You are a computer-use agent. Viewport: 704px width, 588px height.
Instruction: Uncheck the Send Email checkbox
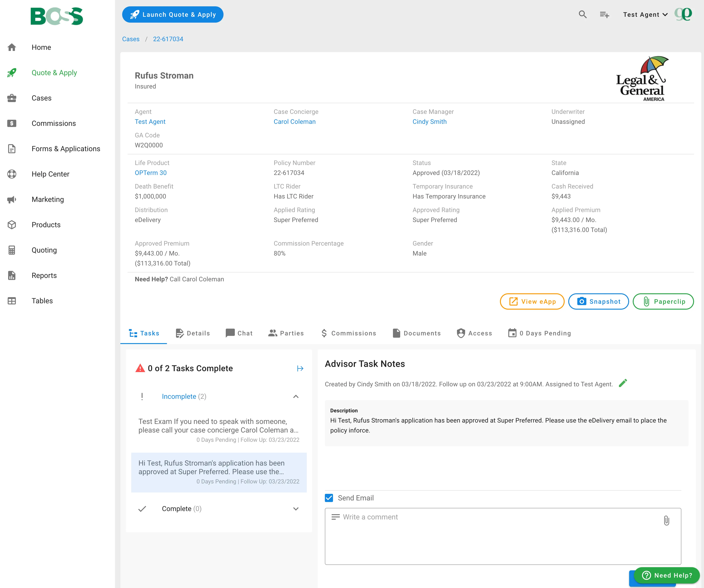point(329,498)
